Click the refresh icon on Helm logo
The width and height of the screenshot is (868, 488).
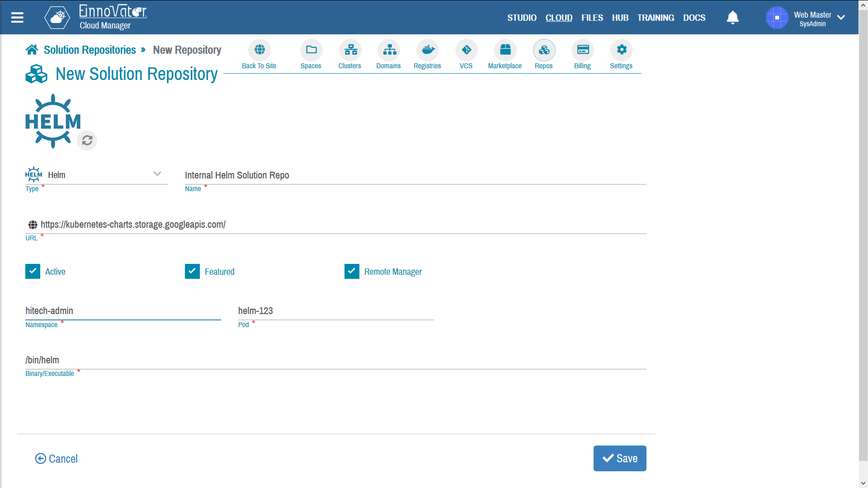coord(86,140)
